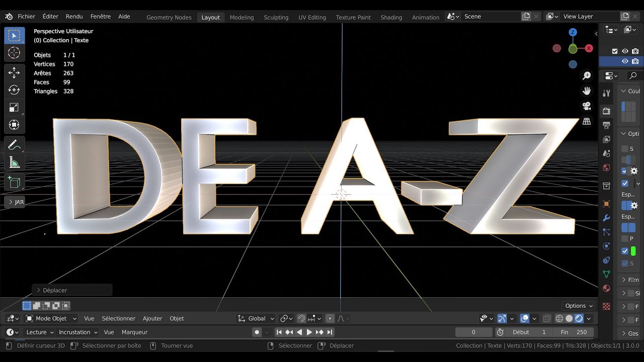Click the pan view hand icon
Viewport: 644px width, 362px height.
point(587,91)
